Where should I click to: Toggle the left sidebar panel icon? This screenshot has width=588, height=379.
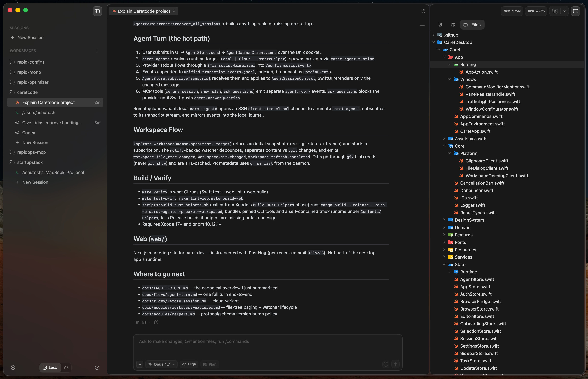[97, 11]
